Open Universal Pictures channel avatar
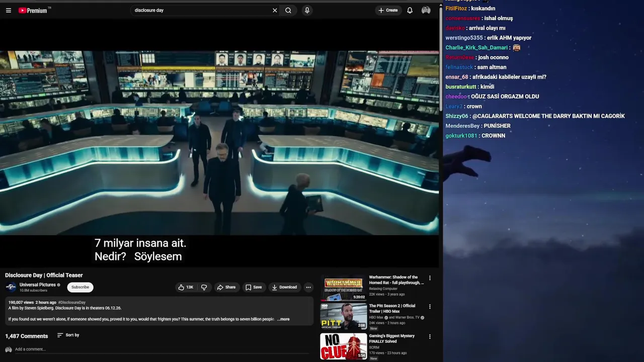Screen dimensions: 644x362 click(11, 287)
